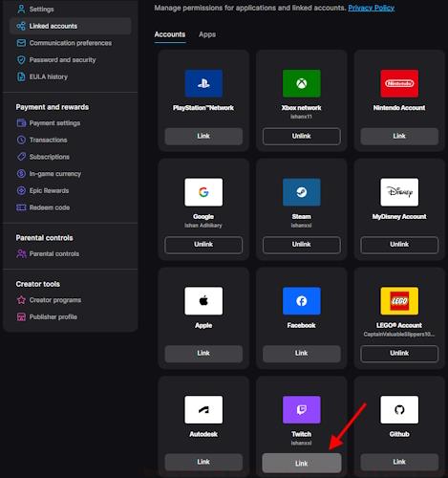
Task: Click the Apple logo tile
Action: click(203, 301)
